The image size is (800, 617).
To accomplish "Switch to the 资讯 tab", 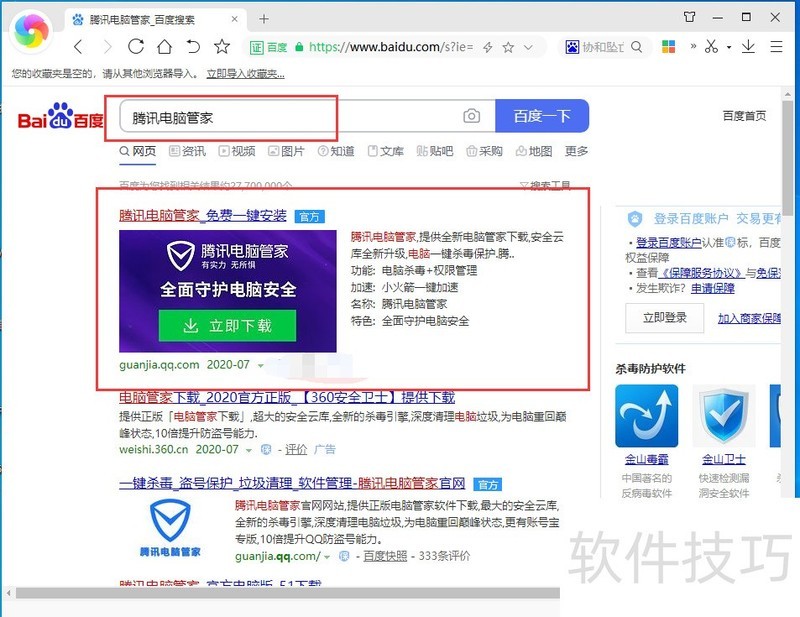I will 187,151.
